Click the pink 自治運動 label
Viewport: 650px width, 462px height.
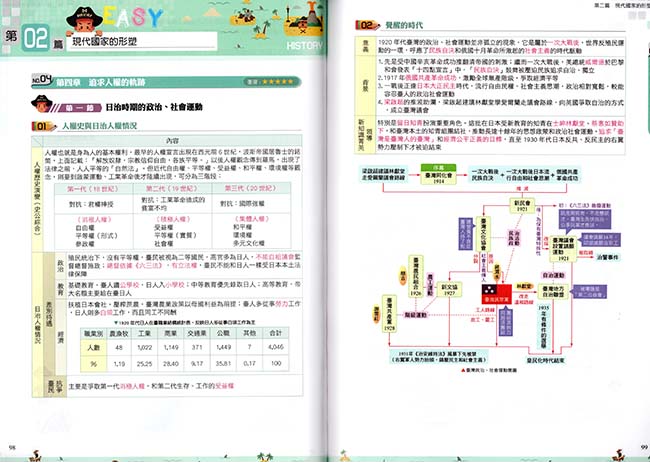[x=553, y=275]
